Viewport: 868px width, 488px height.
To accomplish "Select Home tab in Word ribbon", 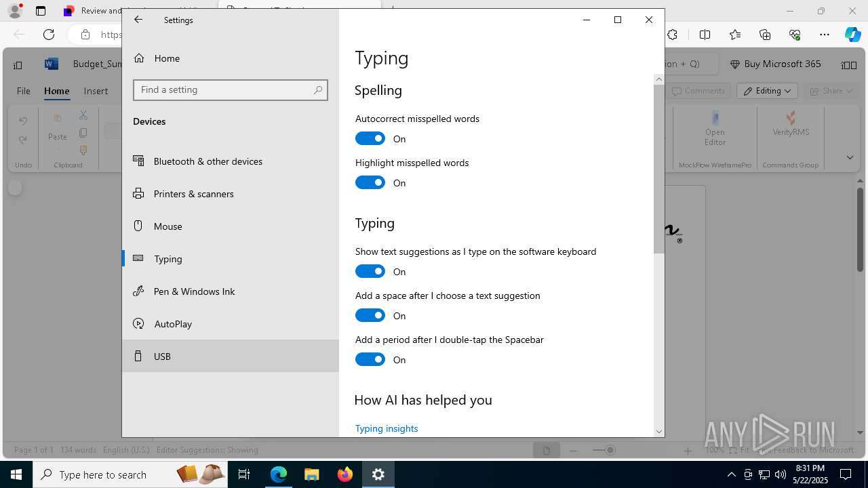I will coord(57,91).
